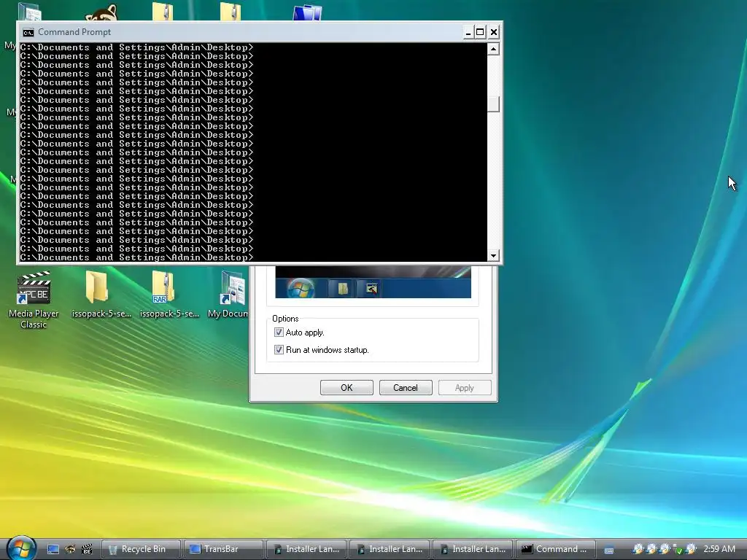Image resolution: width=747 pixels, height=560 pixels.
Task: Switch to TransBar taskbar button
Action: coord(223,549)
